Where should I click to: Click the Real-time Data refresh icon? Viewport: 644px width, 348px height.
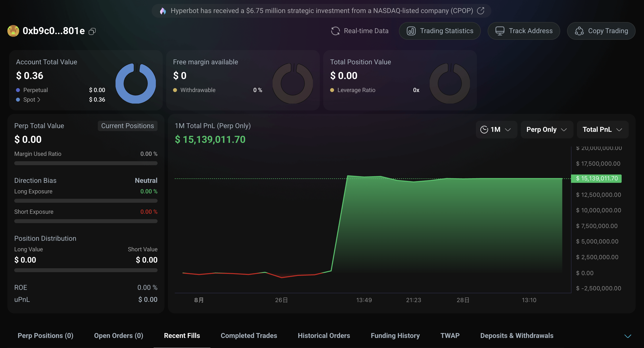pos(335,31)
